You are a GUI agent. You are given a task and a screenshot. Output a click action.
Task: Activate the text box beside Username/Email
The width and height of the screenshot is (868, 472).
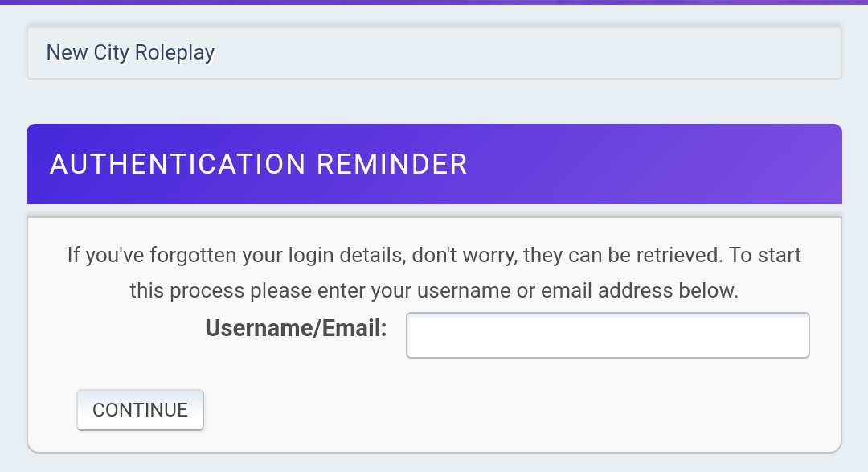click(x=608, y=335)
